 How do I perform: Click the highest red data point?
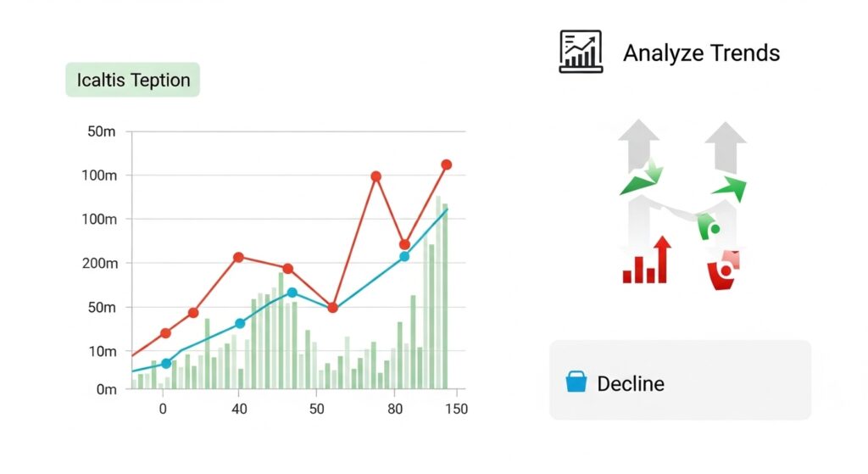446,165
